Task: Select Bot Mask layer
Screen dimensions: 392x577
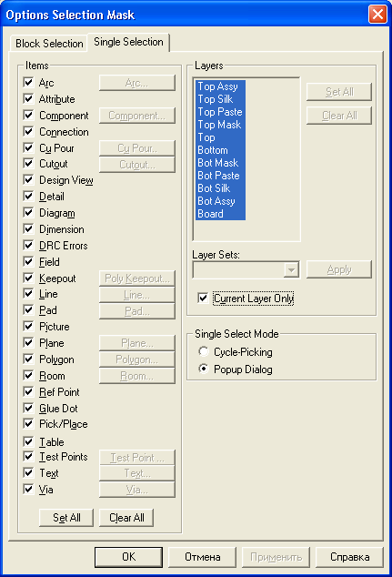Action: pyautogui.click(x=220, y=163)
